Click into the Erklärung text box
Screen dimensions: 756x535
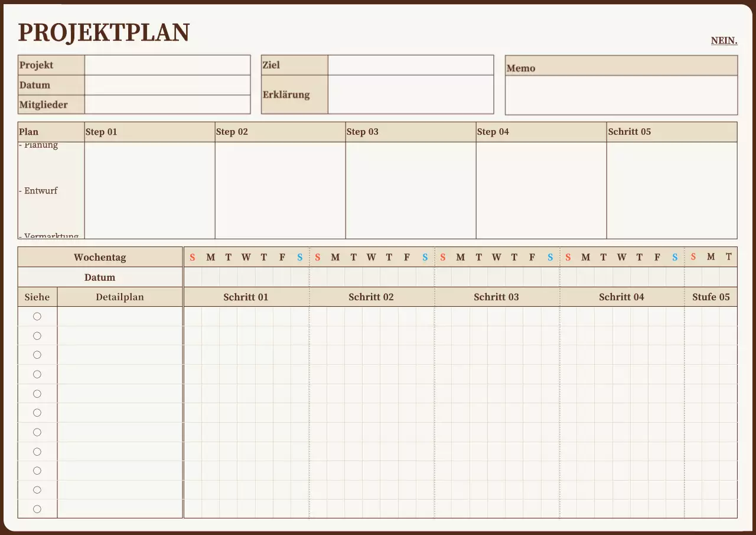(x=410, y=95)
